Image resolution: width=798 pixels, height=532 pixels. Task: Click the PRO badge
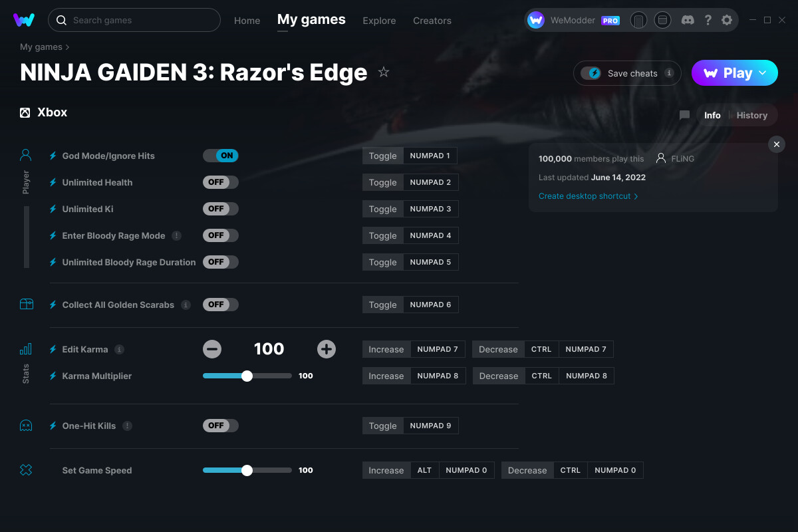(610, 21)
